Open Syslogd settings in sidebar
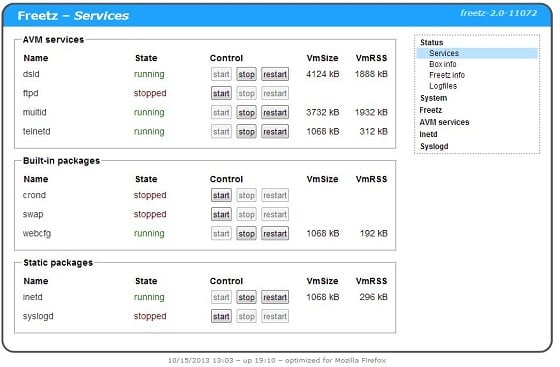The width and height of the screenshot is (560, 367). click(434, 146)
